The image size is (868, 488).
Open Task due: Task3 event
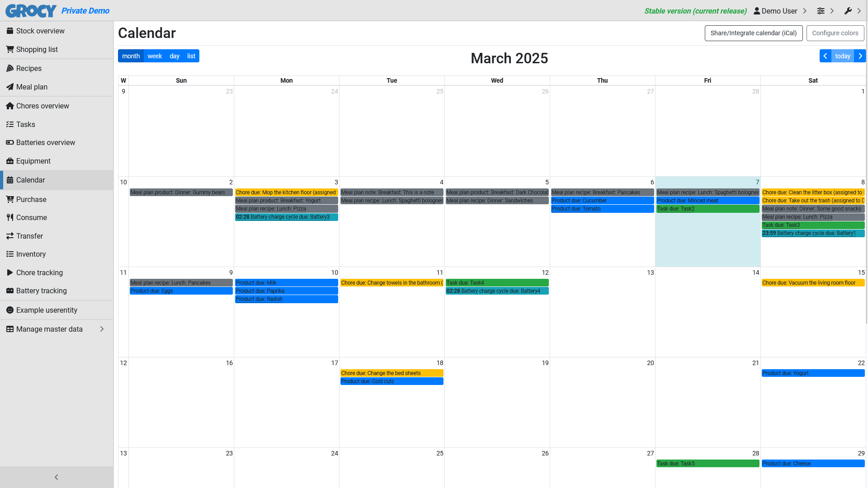pos(813,225)
